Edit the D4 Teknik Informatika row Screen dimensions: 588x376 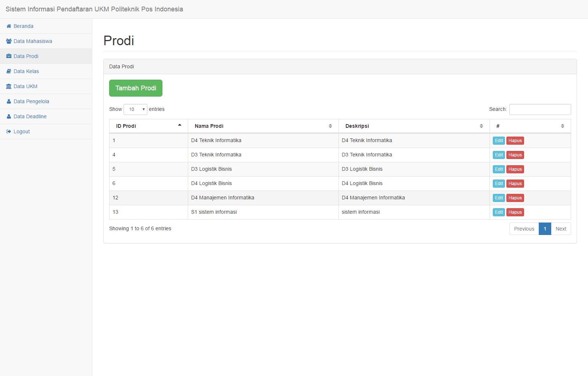coord(499,141)
